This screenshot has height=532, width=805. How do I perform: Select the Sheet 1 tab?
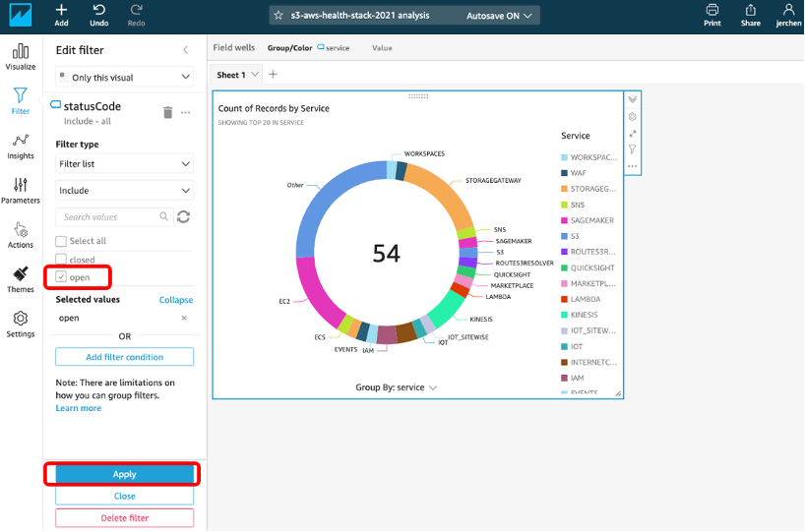pos(231,75)
